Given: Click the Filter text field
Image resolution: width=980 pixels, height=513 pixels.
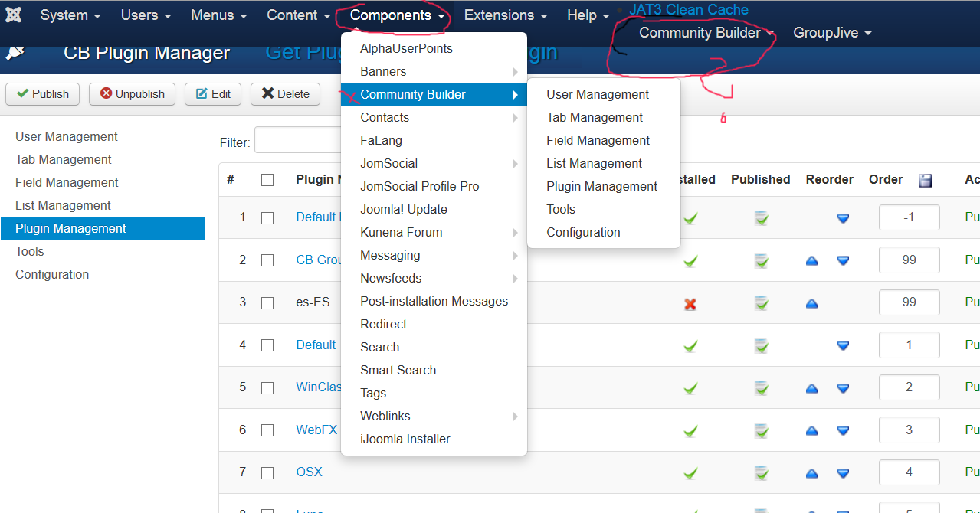Looking at the screenshot, I should [299, 141].
